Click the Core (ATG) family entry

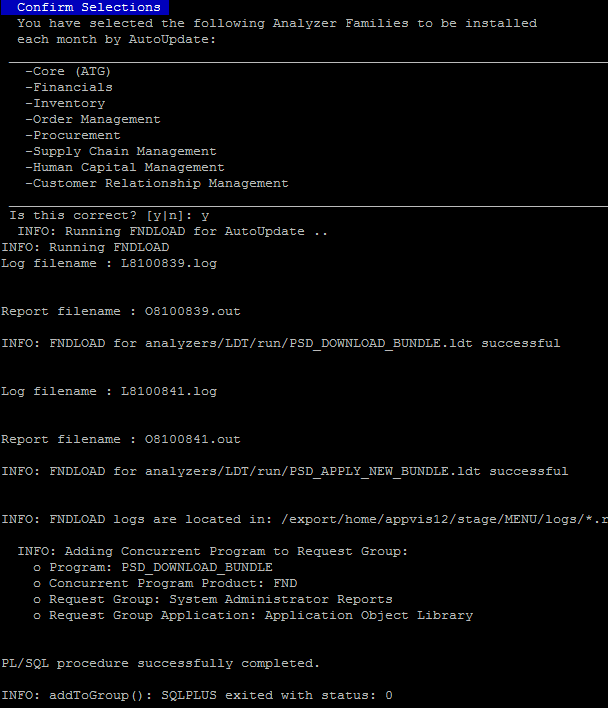[x=68, y=71]
